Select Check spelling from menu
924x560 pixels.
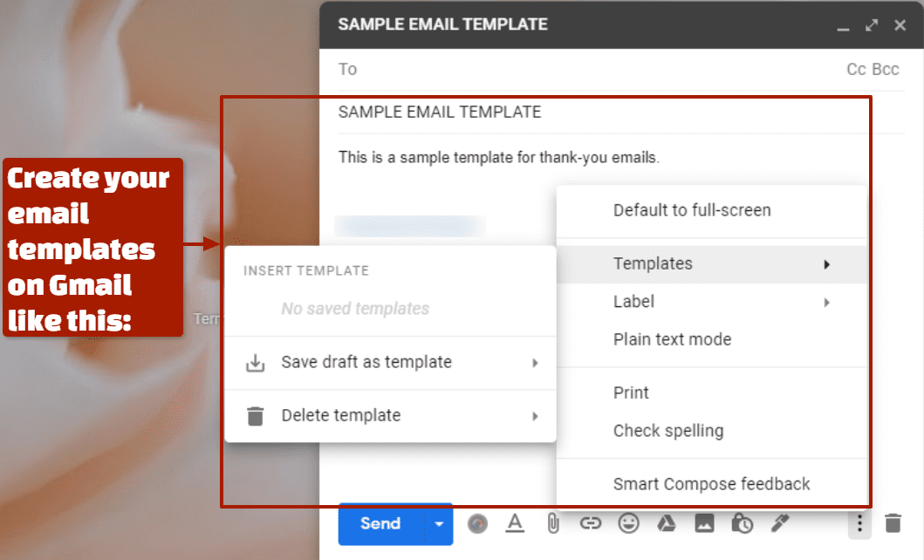click(668, 431)
